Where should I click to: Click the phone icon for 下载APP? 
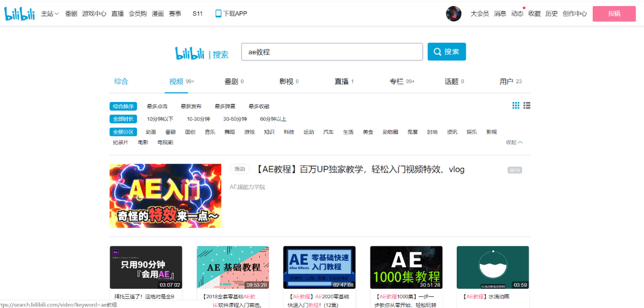[x=218, y=14]
